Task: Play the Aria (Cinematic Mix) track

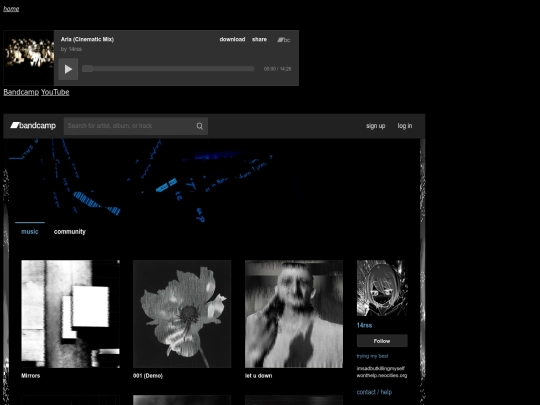Action: [x=68, y=69]
